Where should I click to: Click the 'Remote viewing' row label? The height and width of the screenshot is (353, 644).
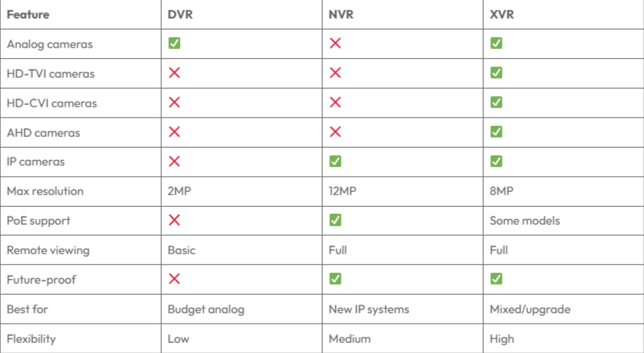coord(48,250)
